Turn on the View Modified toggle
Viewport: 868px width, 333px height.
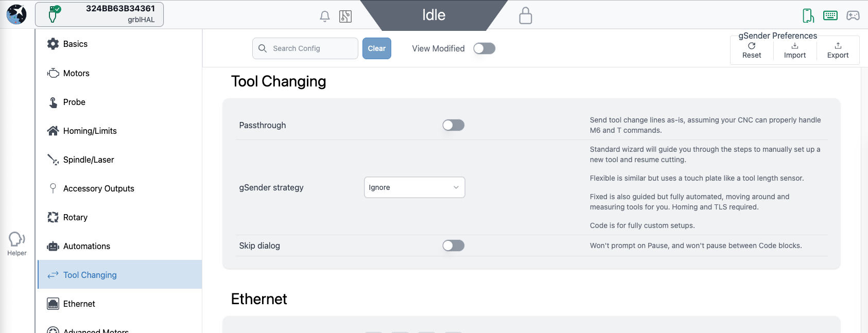pos(484,48)
